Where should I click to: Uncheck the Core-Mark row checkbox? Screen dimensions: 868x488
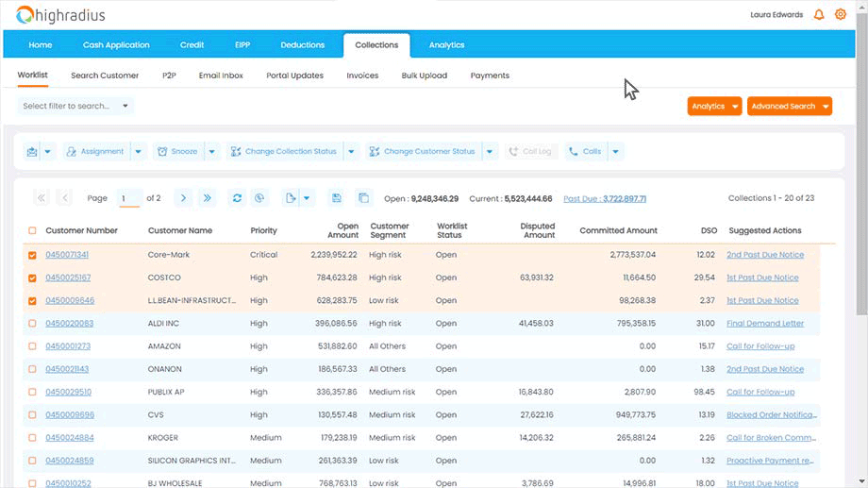33,255
